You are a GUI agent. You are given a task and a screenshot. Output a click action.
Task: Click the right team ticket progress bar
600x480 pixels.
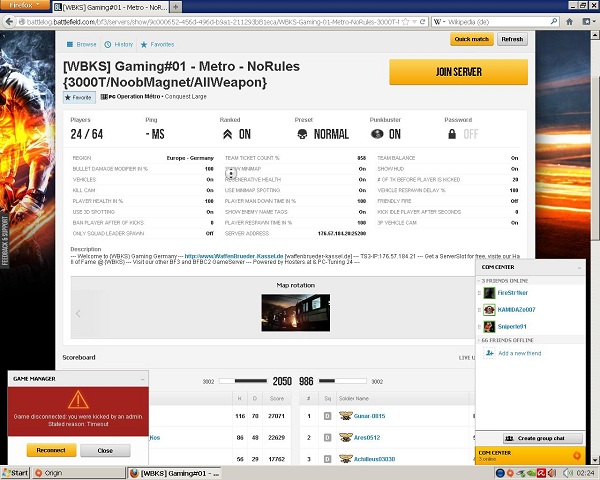[x=342, y=381]
